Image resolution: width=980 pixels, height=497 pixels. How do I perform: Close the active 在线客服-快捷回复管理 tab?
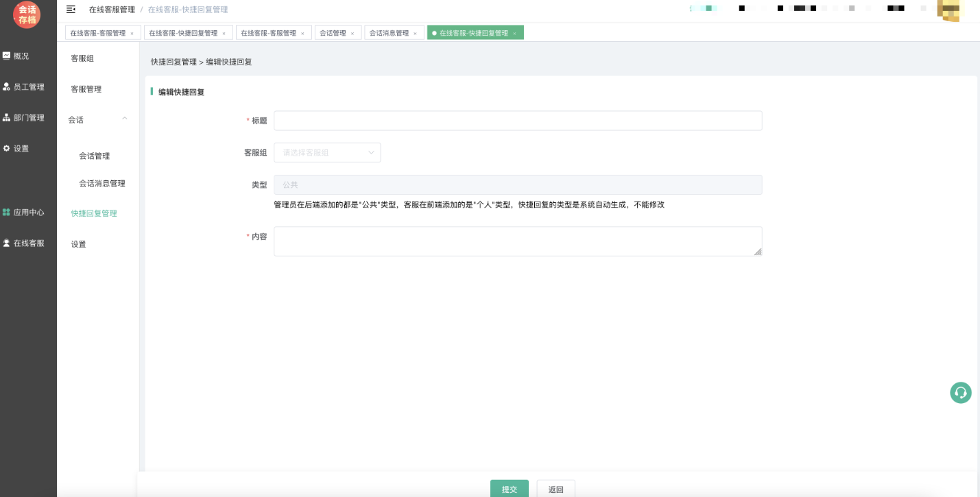(x=514, y=34)
